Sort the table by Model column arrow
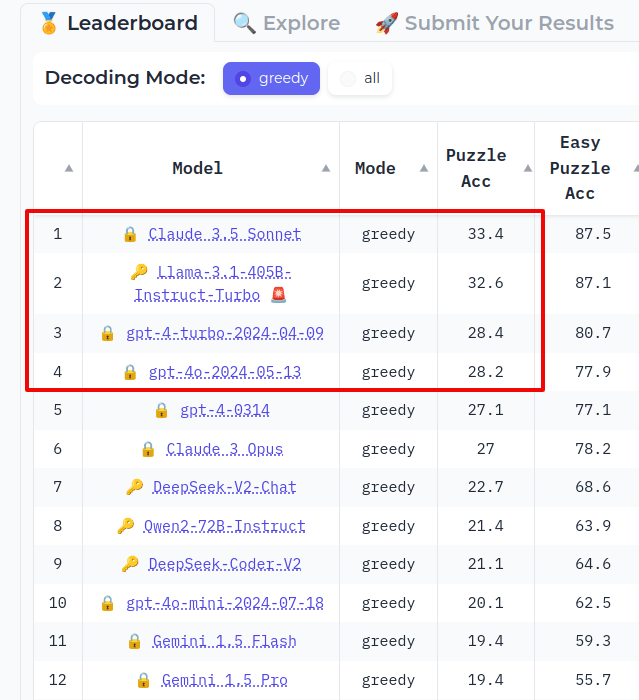639x700 pixels. pos(326,168)
